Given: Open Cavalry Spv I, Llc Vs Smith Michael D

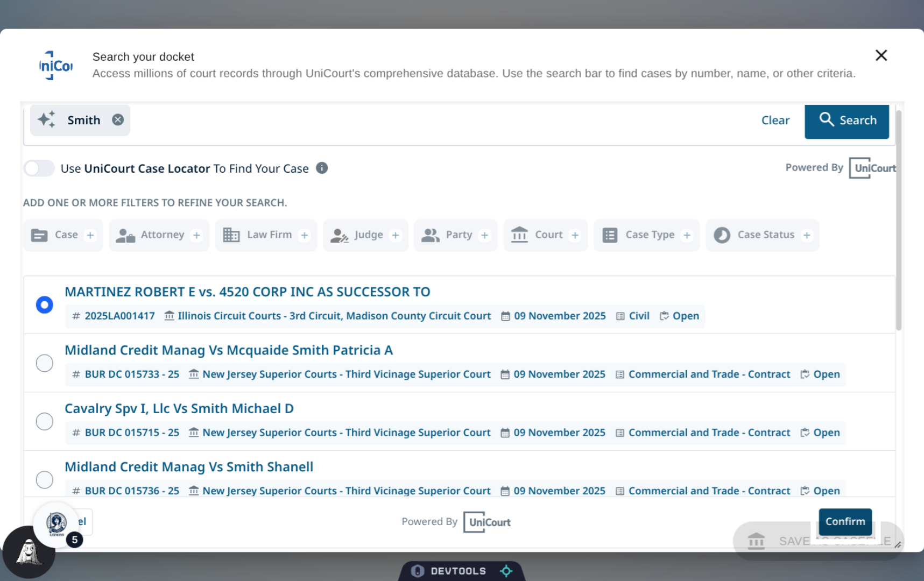Looking at the screenshot, I should coord(179,409).
